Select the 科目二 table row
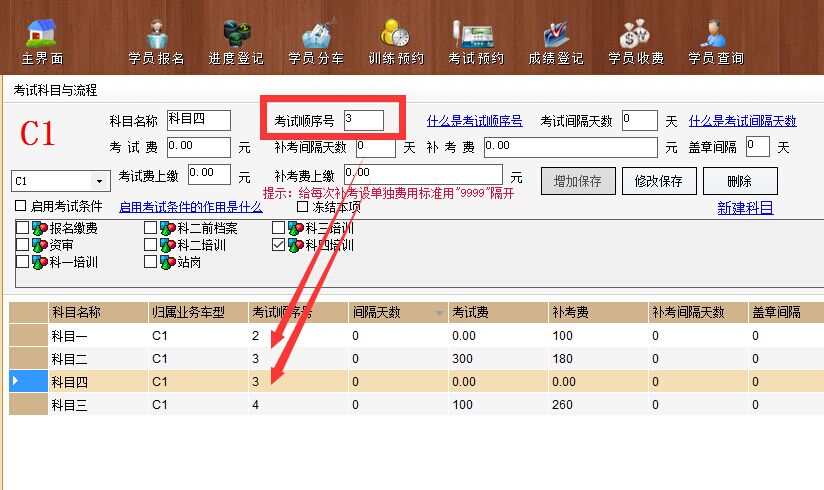 pos(416,359)
